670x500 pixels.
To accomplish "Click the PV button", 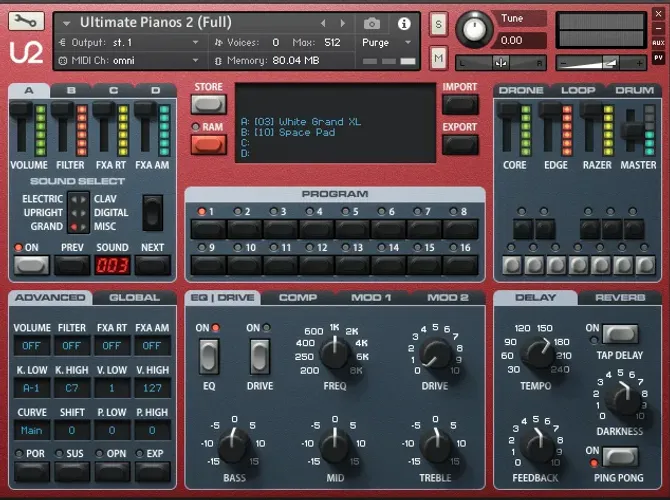I will pyautogui.click(x=658, y=57).
